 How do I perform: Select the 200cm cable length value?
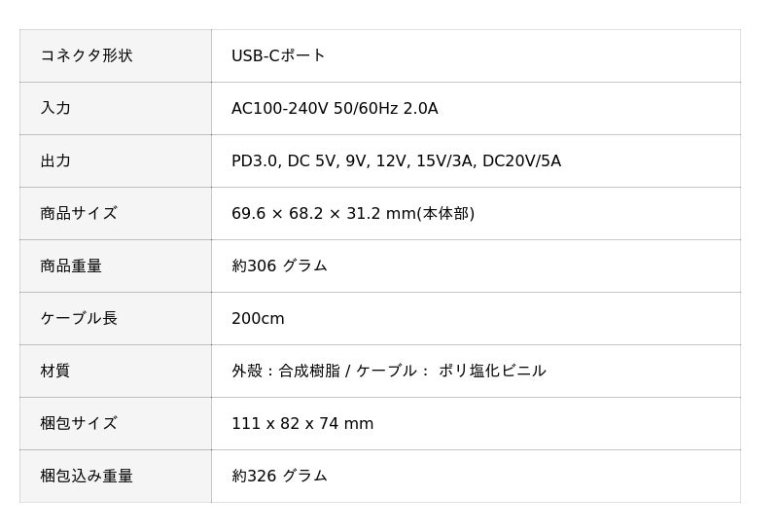258,318
